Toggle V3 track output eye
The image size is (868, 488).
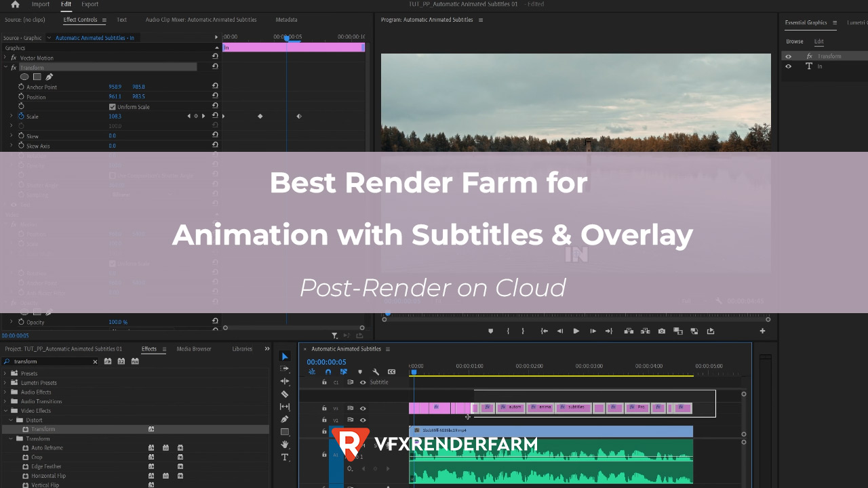point(363,408)
